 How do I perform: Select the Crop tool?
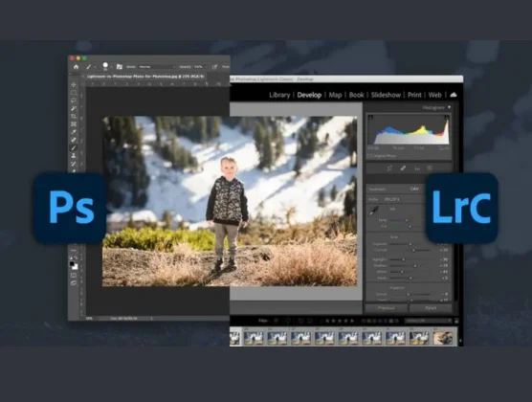(74, 116)
